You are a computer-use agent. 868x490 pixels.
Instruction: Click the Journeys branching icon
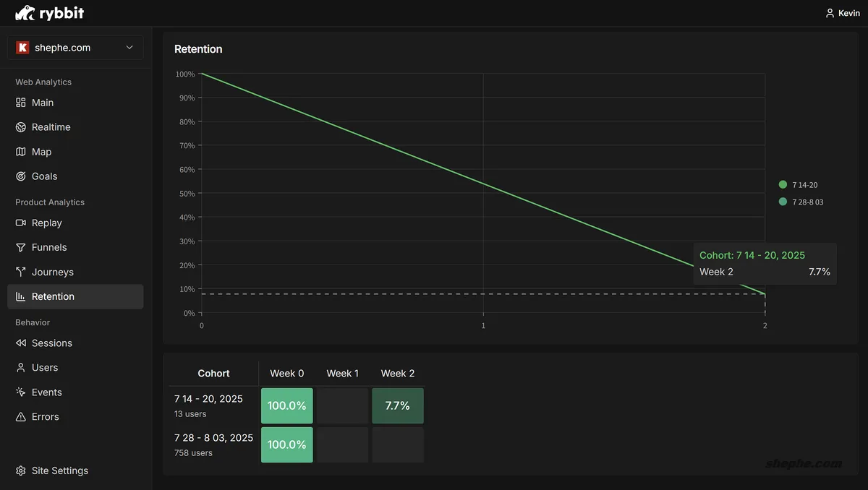click(21, 272)
